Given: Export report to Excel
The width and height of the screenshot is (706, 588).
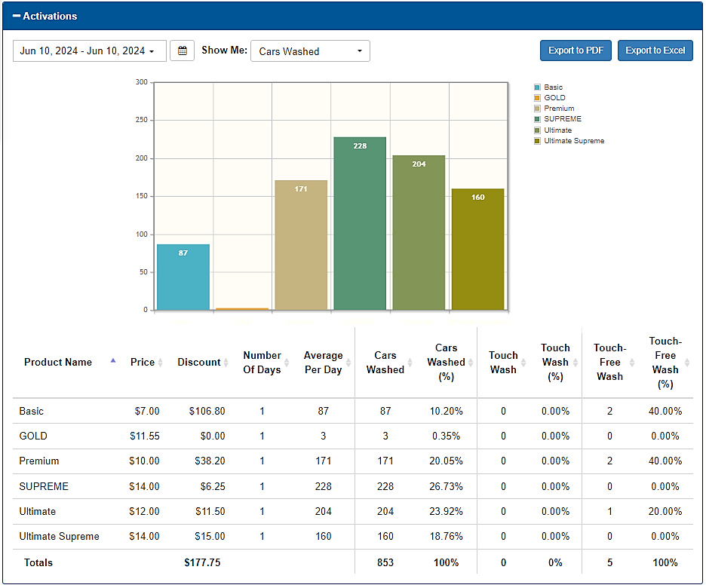Looking at the screenshot, I should [x=655, y=51].
